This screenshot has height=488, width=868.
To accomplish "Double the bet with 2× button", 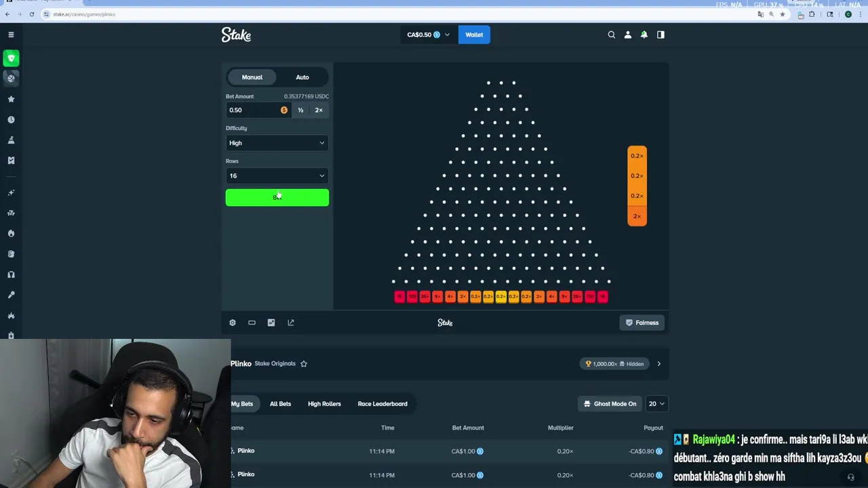I will (319, 110).
